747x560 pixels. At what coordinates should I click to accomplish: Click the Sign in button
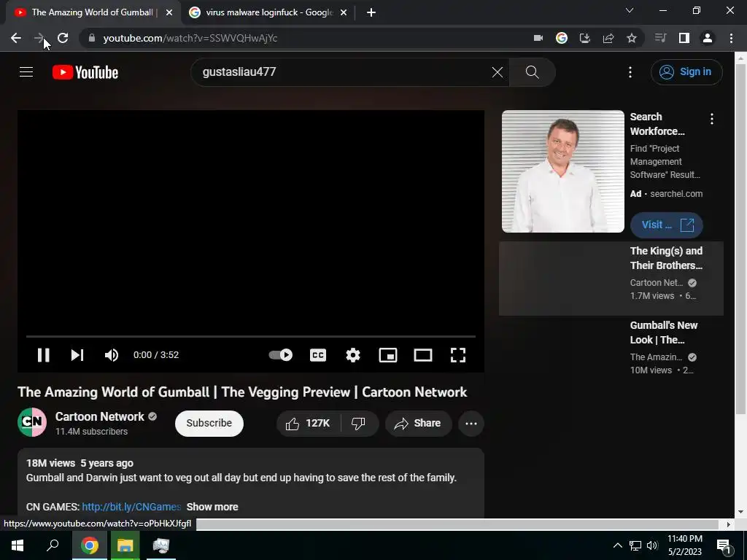(686, 72)
